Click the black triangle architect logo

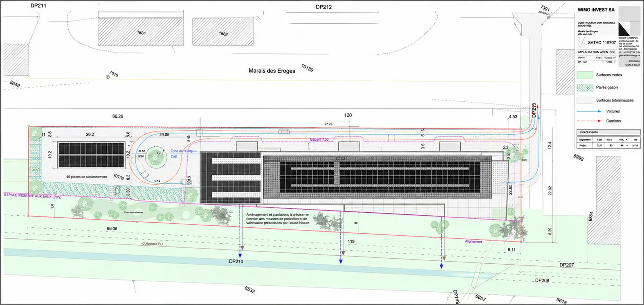point(624,29)
